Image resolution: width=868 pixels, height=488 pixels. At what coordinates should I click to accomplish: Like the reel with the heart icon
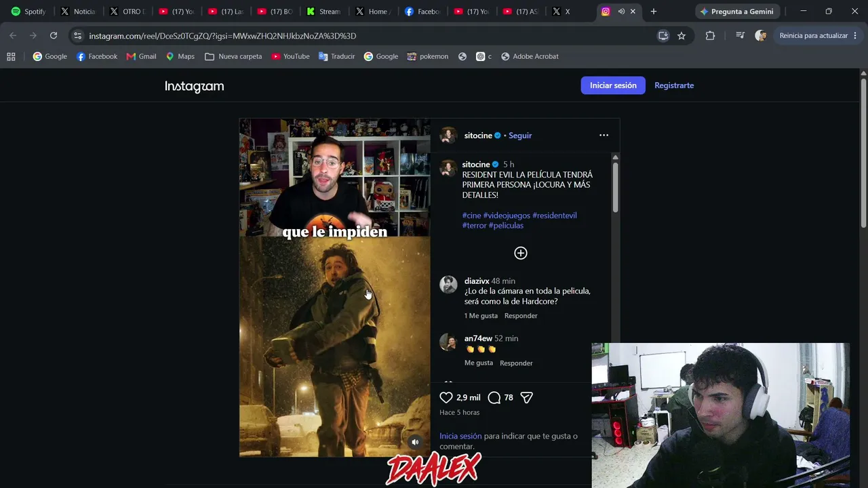[x=446, y=398]
